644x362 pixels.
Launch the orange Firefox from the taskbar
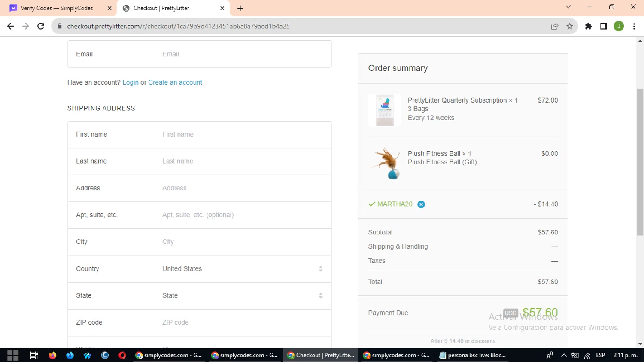pos(52,355)
